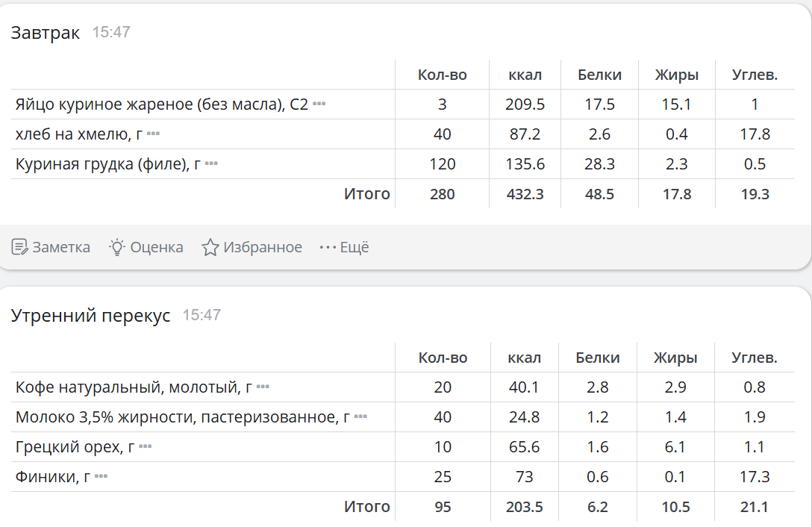
Task: Click quantity 10 for Грецкий орех
Action: 443,447
